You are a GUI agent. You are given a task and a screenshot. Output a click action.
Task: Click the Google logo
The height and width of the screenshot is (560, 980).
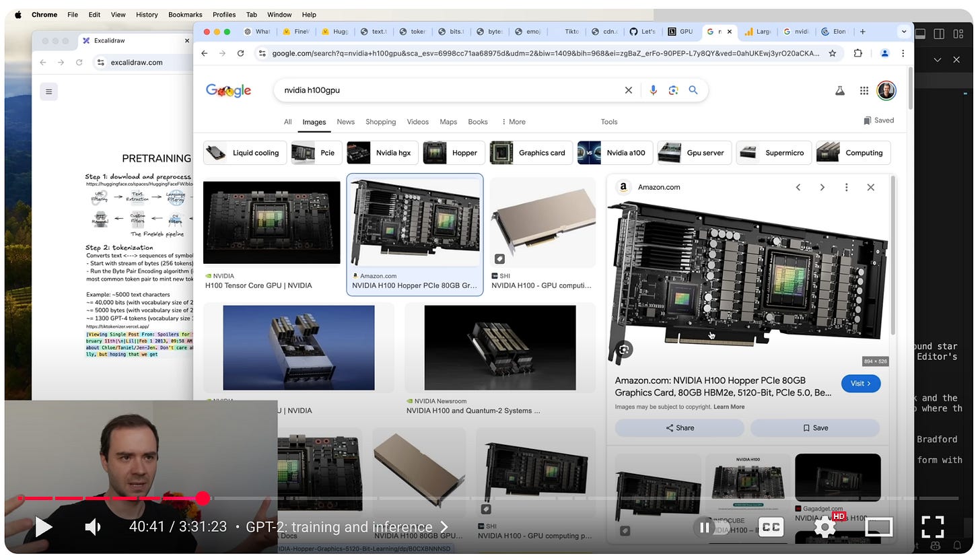click(228, 90)
